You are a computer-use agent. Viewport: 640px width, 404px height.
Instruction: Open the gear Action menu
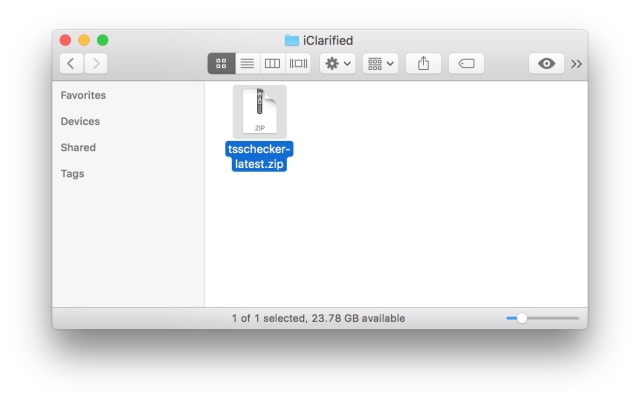(338, 64)
